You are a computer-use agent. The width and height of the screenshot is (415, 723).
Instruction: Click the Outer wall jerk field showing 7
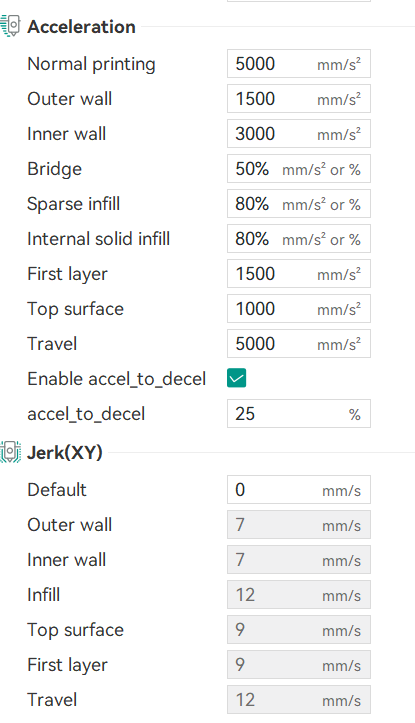coord(299,525)
